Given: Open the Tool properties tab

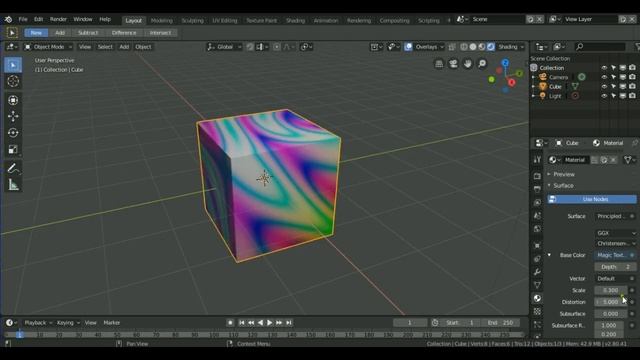Looking at the screenshot, I should point(537,160).
